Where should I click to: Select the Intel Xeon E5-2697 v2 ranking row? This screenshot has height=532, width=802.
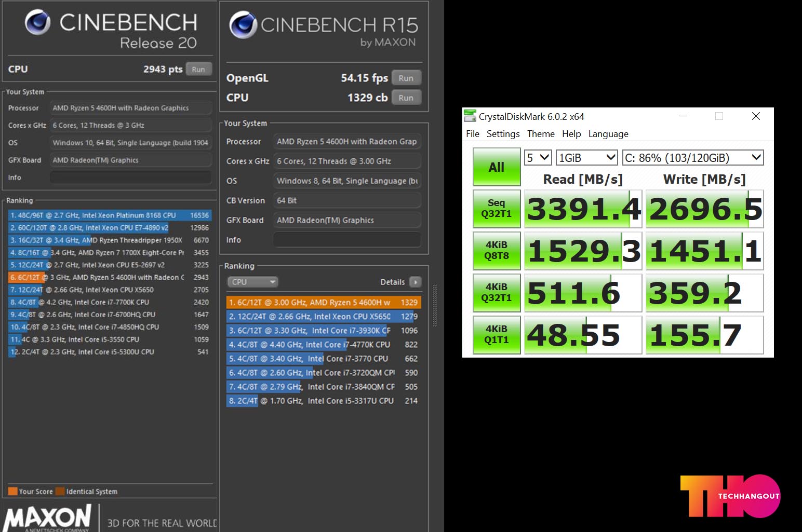pos(109,265)
